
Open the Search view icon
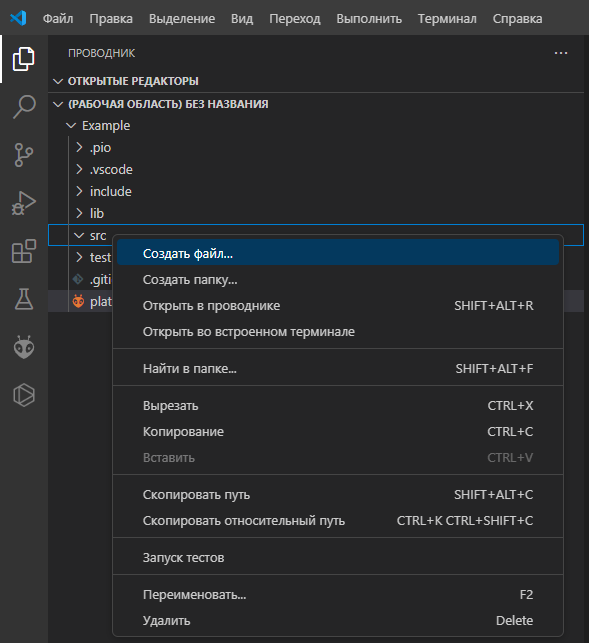pyautogui.click(x=24, y=107)
